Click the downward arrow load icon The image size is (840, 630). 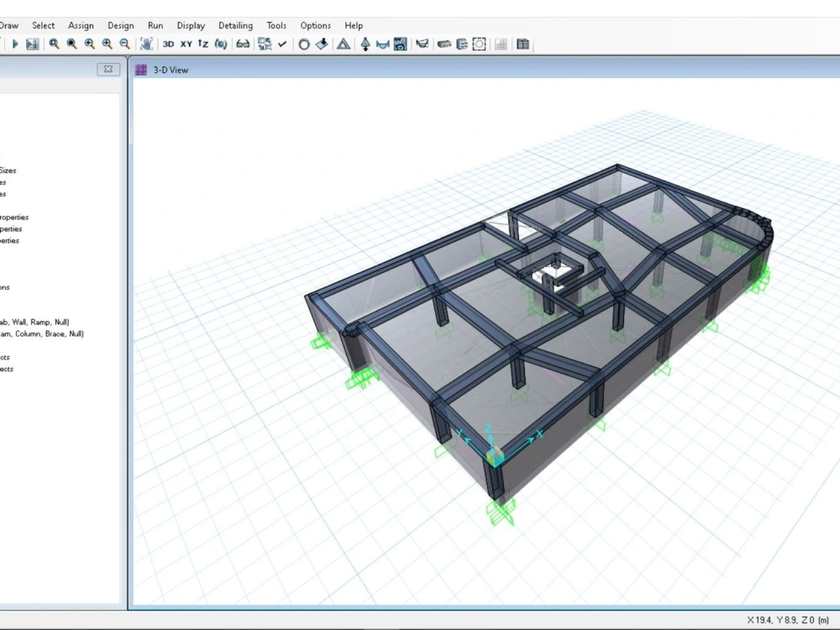coord(322,44)
